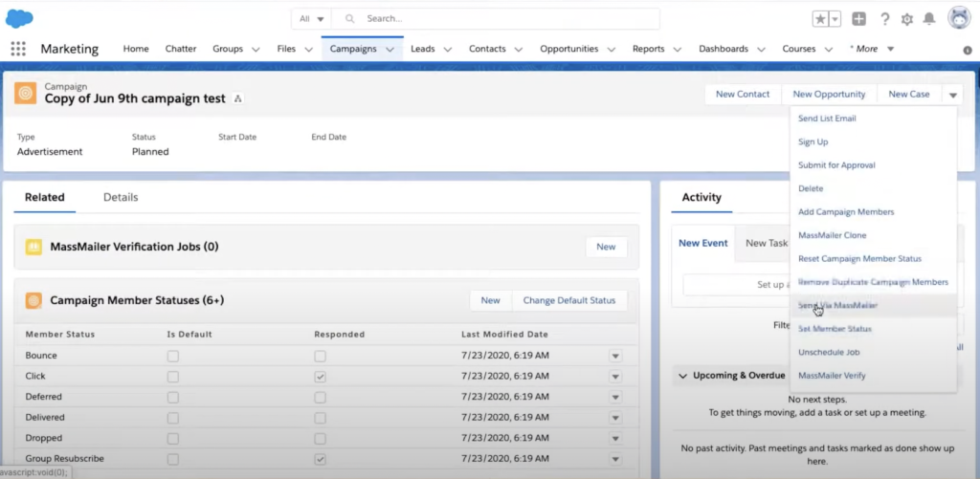Select MassMailer Verify menu item
Image resolution: width=980 pixels, height=479 pixels.
832,376
